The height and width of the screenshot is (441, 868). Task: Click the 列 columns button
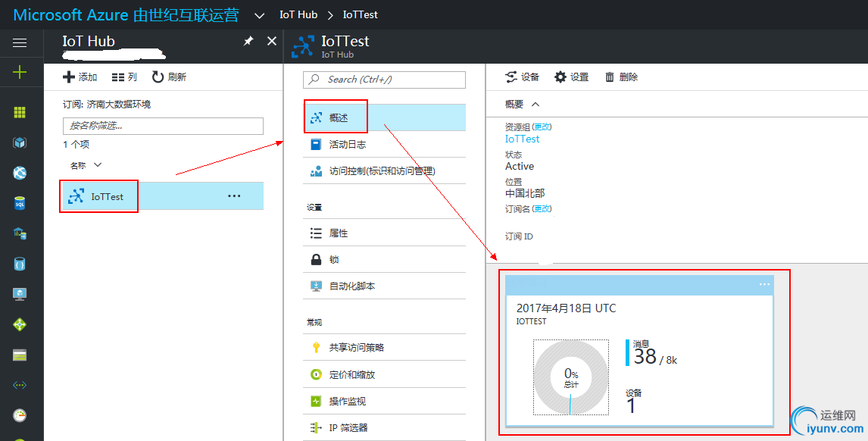click(124, 77)
